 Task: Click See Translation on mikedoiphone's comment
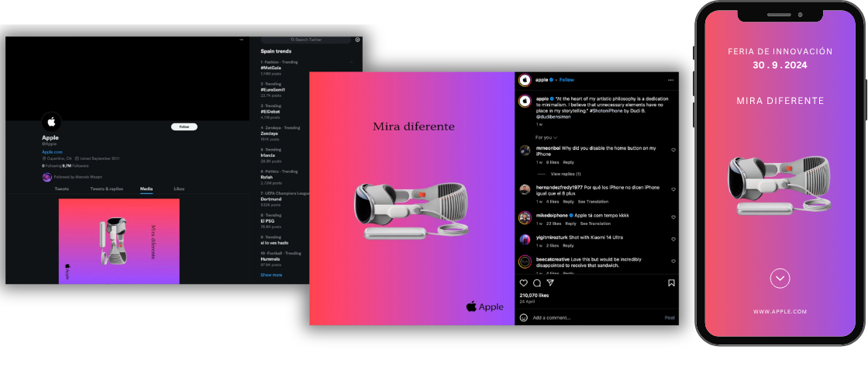click(x=595, y=223)
